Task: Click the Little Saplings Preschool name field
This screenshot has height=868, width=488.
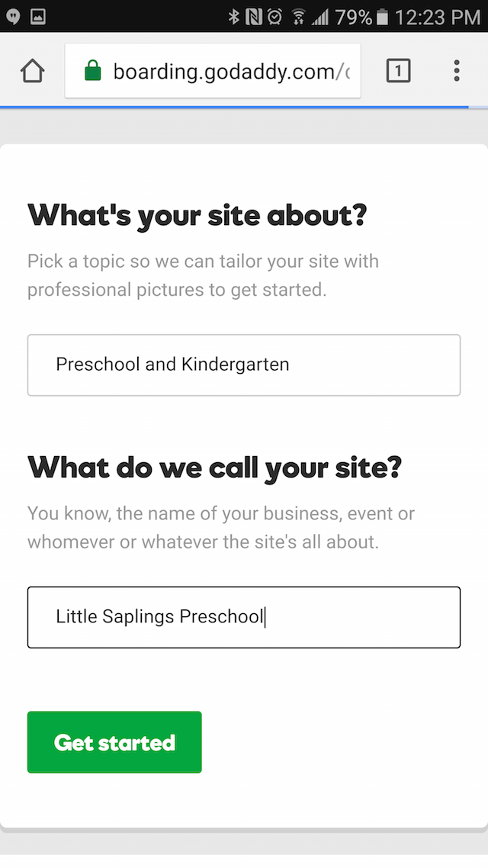Action: click(x=244, y=617)
